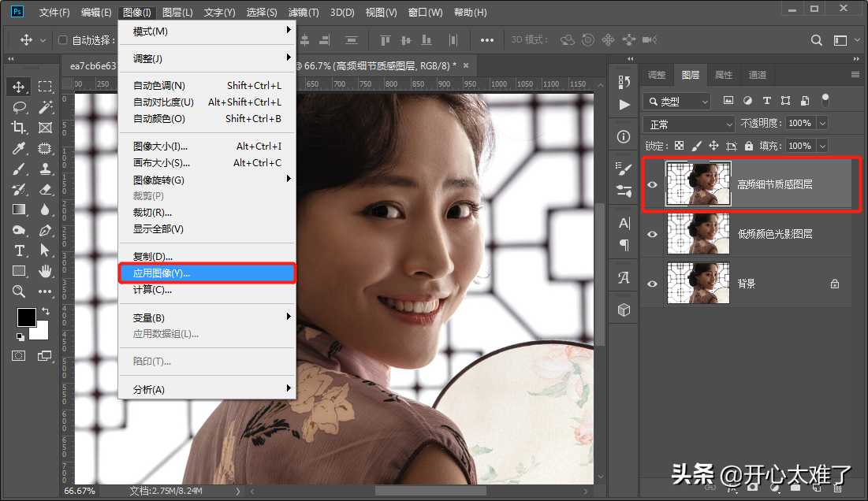Image resolution: width=868 pixels, height=501 pixels.
Task: Expand the 不透明度 opacity dropdown arrow
Action: click(822, 124)
